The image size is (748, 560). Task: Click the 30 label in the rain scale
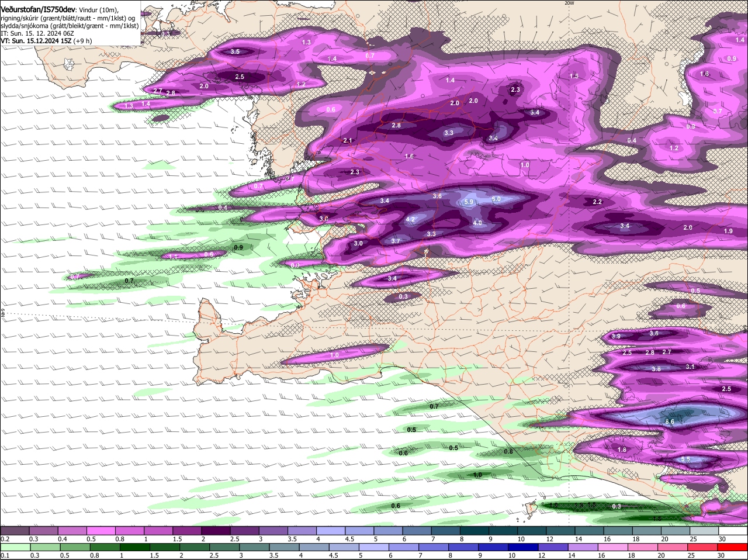click(x=722, y=555)
